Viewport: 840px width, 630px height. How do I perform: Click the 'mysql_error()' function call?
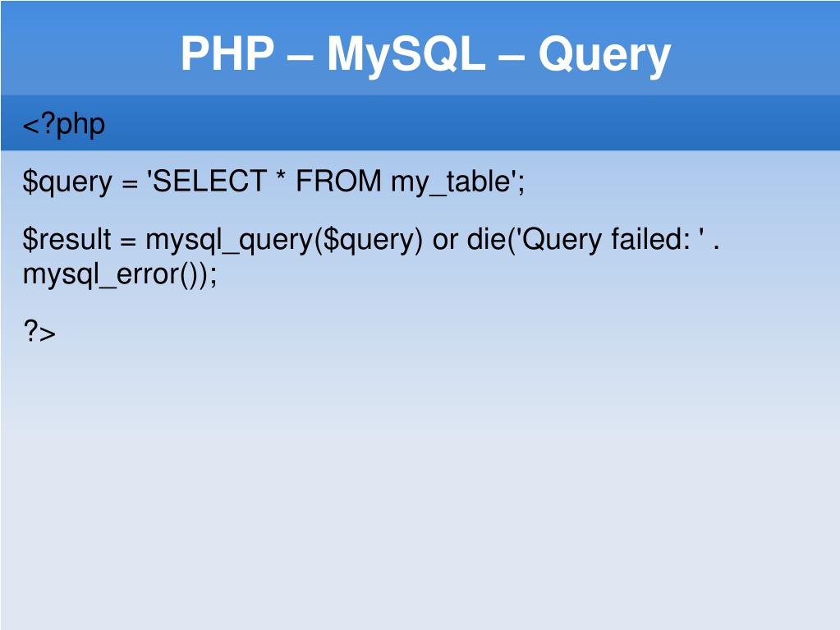click(x=112, y=275)
